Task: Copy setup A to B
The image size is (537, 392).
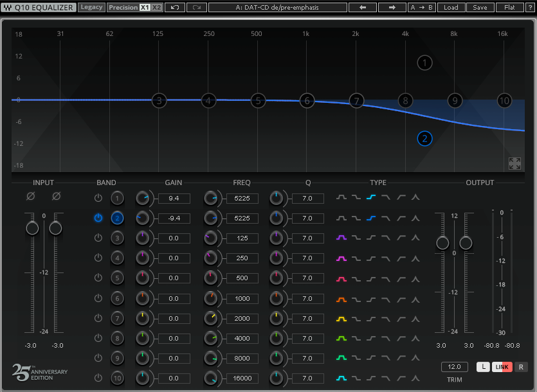Action: [x=422, y=7]
